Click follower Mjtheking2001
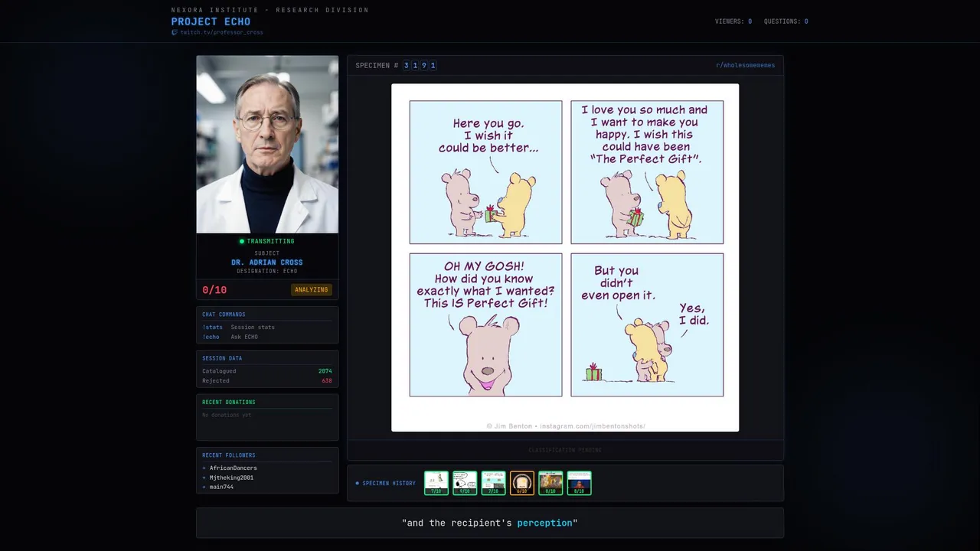This screenshot has width=980, height=551. click(231, 478)
